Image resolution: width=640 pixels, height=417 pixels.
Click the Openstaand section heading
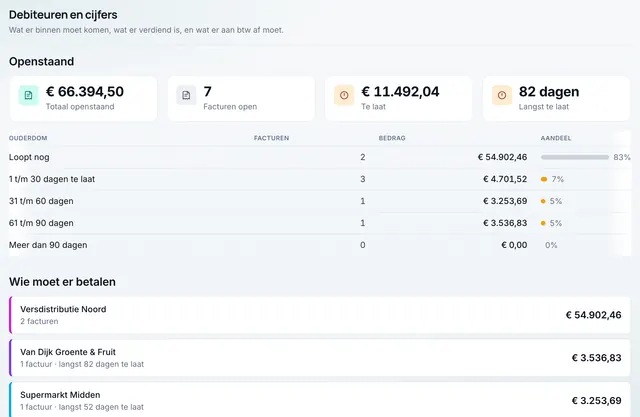[x=42, y=62]
